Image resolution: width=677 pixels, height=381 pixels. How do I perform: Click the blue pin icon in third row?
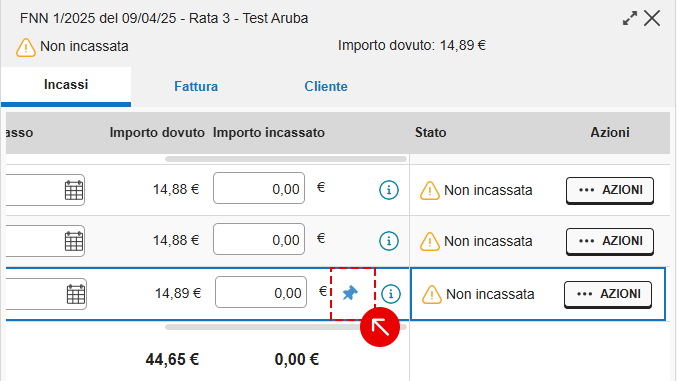pos(350,293)
